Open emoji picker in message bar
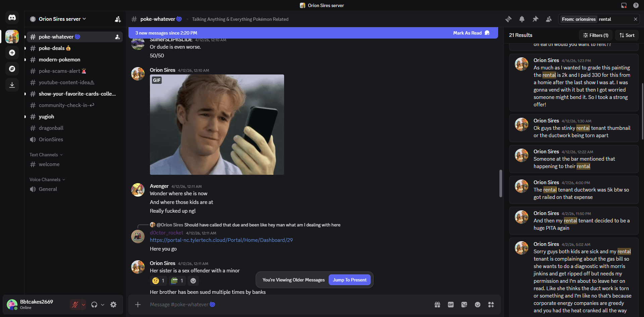Image resolution: width=644 pixels, height=317 pixels. tap(478, 305)
